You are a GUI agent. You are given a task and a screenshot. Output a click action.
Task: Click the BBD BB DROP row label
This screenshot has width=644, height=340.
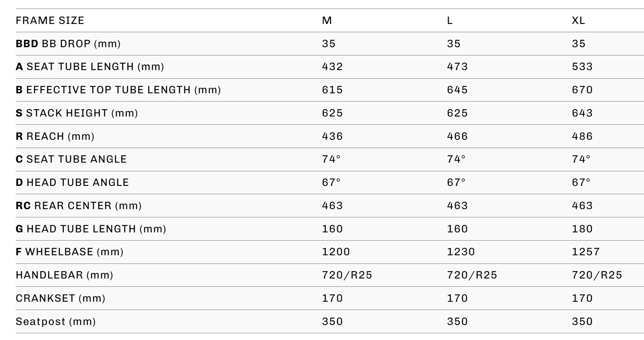coord(68,44)
